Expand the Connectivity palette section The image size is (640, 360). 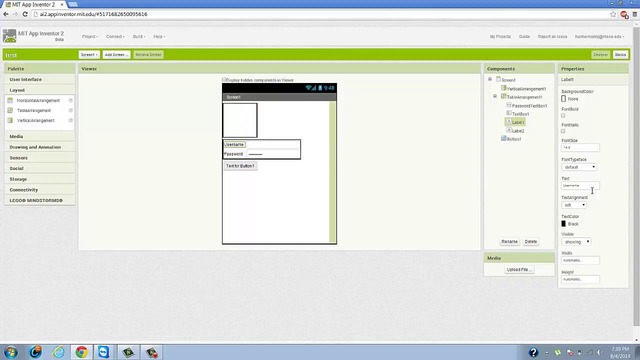40,190
